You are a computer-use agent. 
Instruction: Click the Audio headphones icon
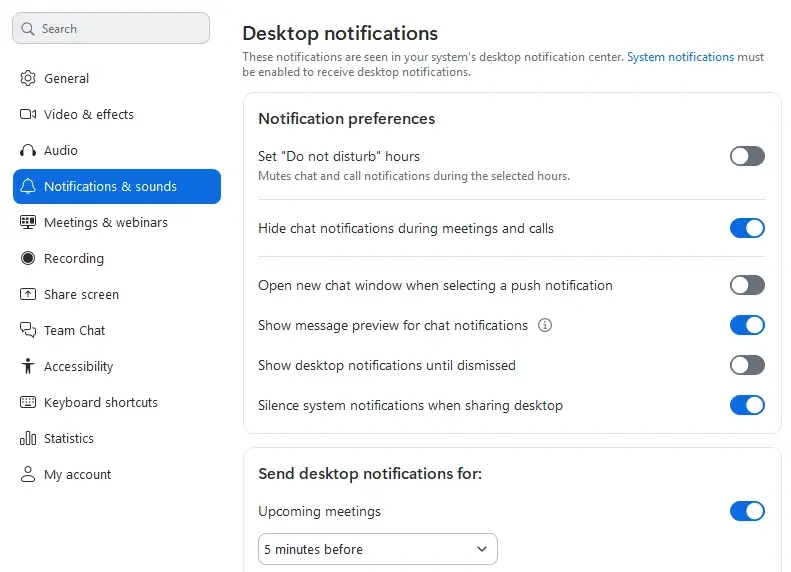click(28, 150)
